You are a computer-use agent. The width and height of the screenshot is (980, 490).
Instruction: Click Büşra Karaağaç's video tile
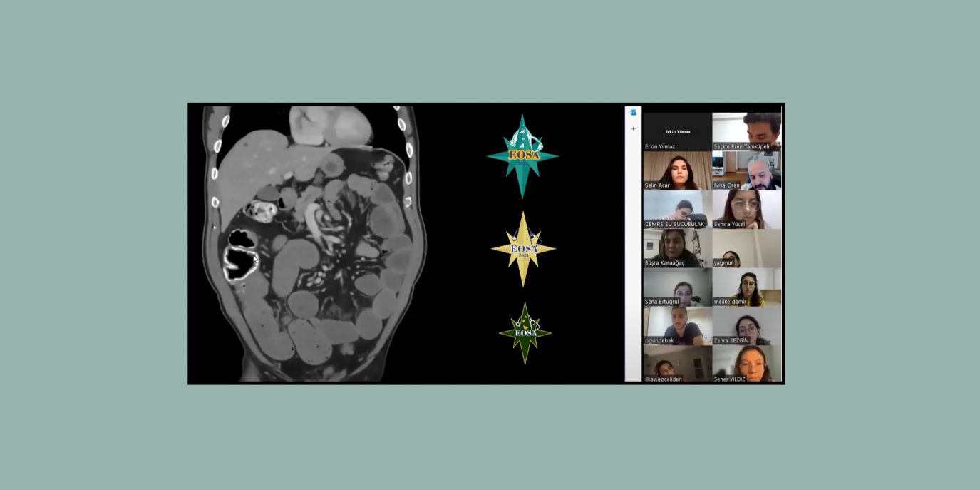(677, 247)
